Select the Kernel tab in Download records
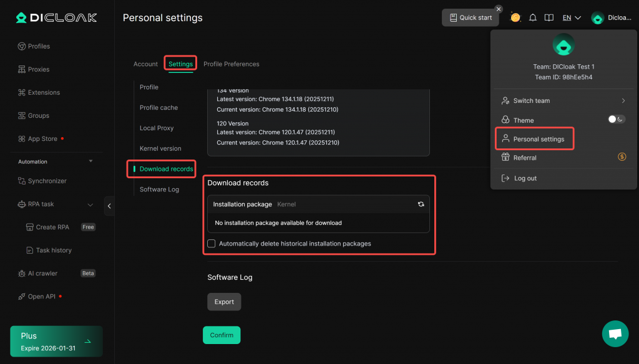 [286, 204]
